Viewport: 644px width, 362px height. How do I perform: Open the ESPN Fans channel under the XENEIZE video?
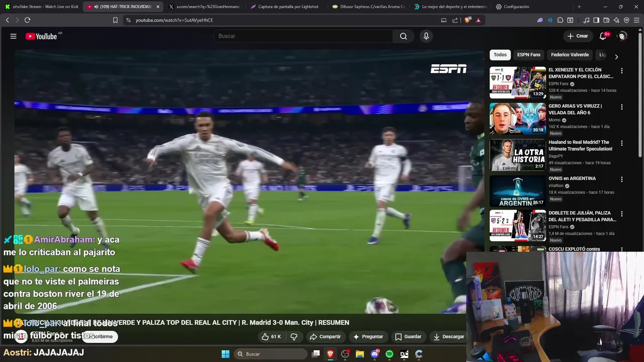pyautogui.click(x=558, y=84)
